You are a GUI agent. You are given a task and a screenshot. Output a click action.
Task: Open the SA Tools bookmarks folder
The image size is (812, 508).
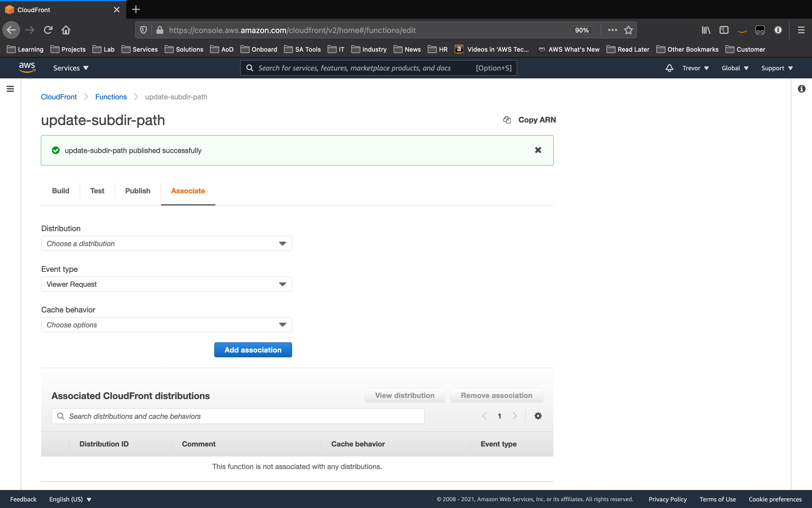pos(302,49)
